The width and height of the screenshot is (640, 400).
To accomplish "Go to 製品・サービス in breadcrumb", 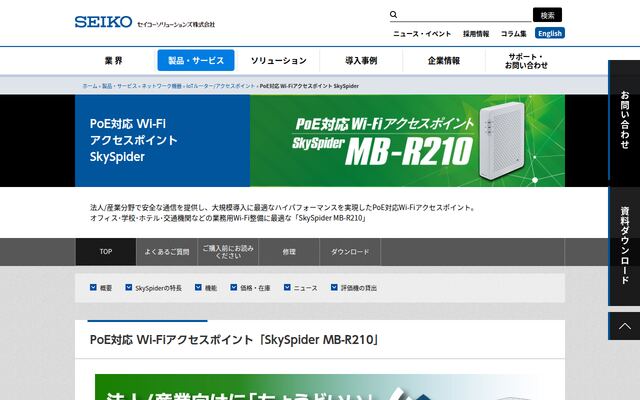I will tap(119, 86).
